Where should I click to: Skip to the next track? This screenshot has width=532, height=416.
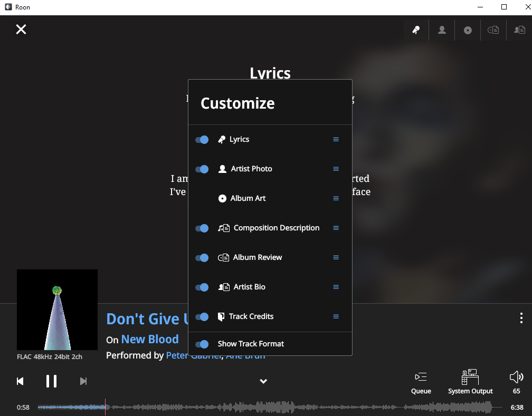pos(83,381)
